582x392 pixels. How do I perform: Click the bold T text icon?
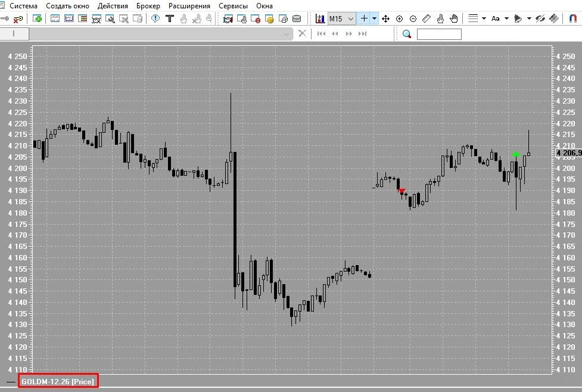pos(170,18)
